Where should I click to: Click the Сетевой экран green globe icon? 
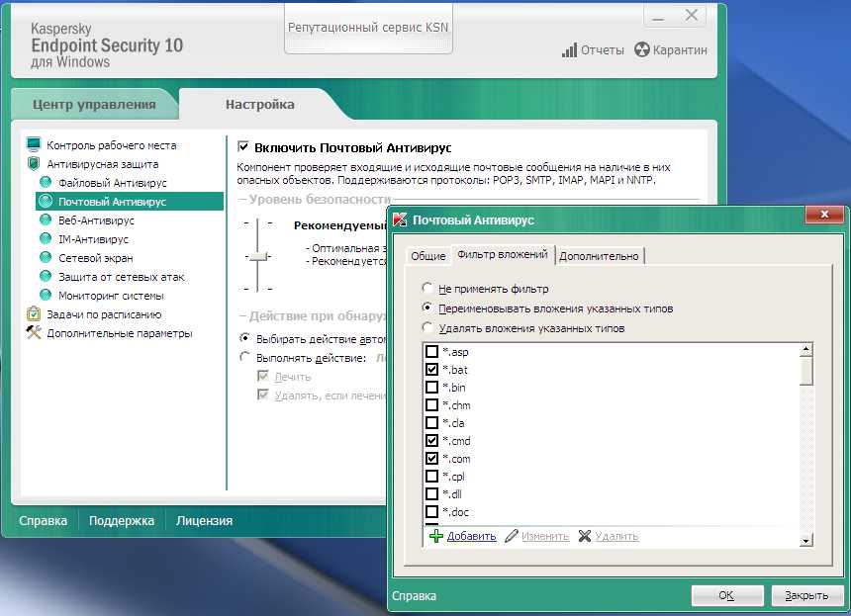[47, 257]
